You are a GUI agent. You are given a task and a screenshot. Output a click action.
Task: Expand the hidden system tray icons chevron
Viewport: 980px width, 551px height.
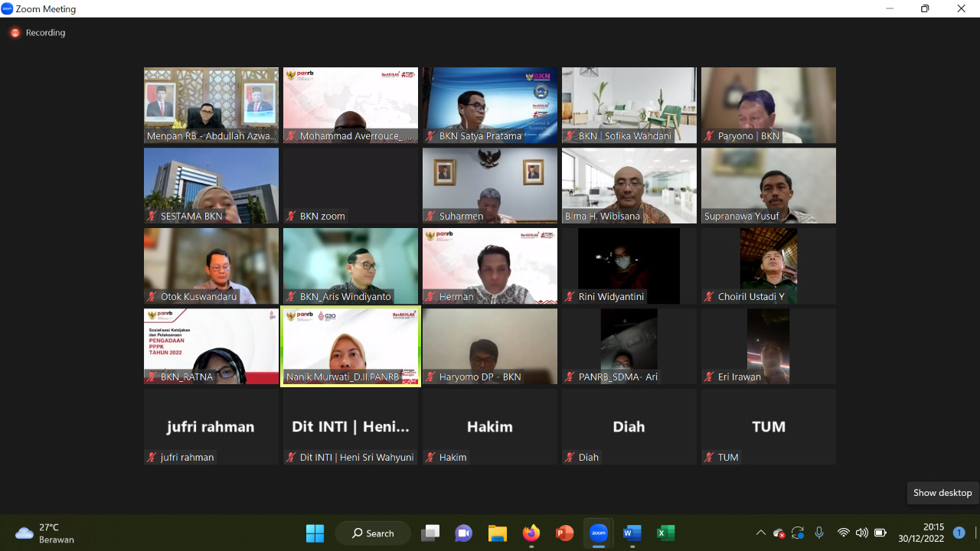click(x=760, y=533)
